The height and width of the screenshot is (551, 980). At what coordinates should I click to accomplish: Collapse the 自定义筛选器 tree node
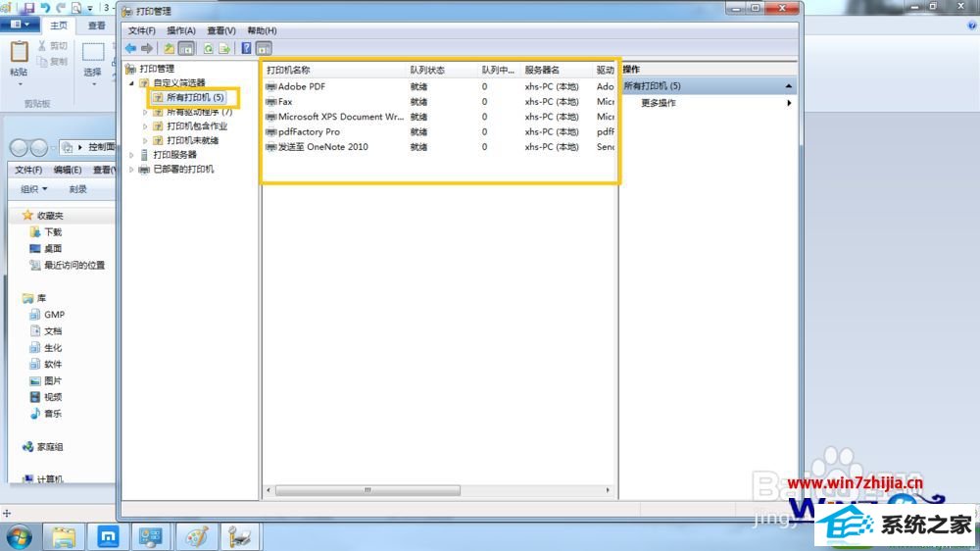(x=131, y=82)
